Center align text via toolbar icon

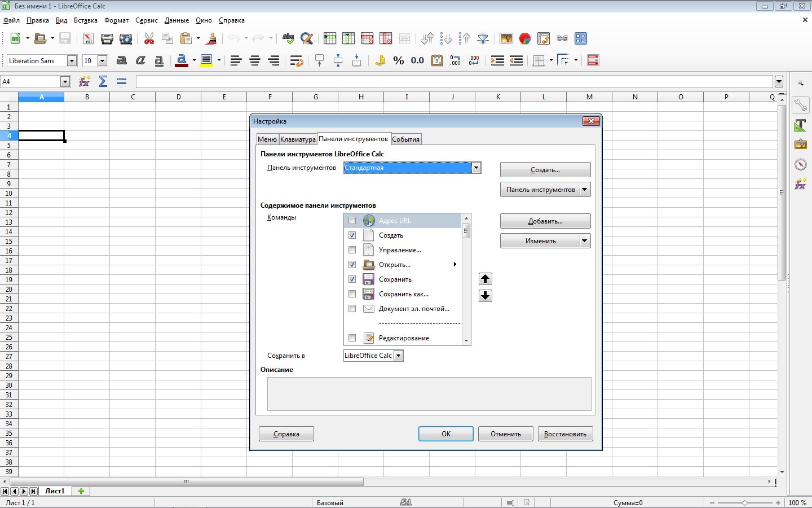click(255, 60)
